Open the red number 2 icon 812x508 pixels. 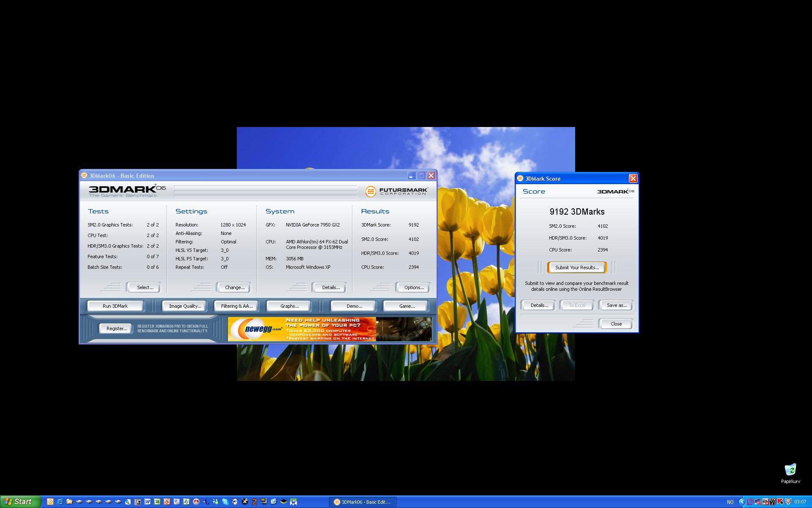(255, 502)
